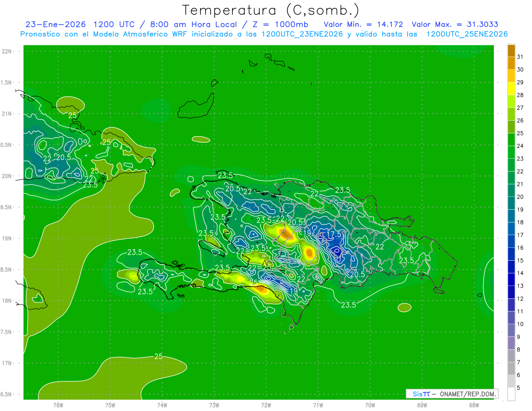This screenshot has width=532, height=411.
Task: Pick the lime swatch between 27 and 28
Action: (511, 102)
